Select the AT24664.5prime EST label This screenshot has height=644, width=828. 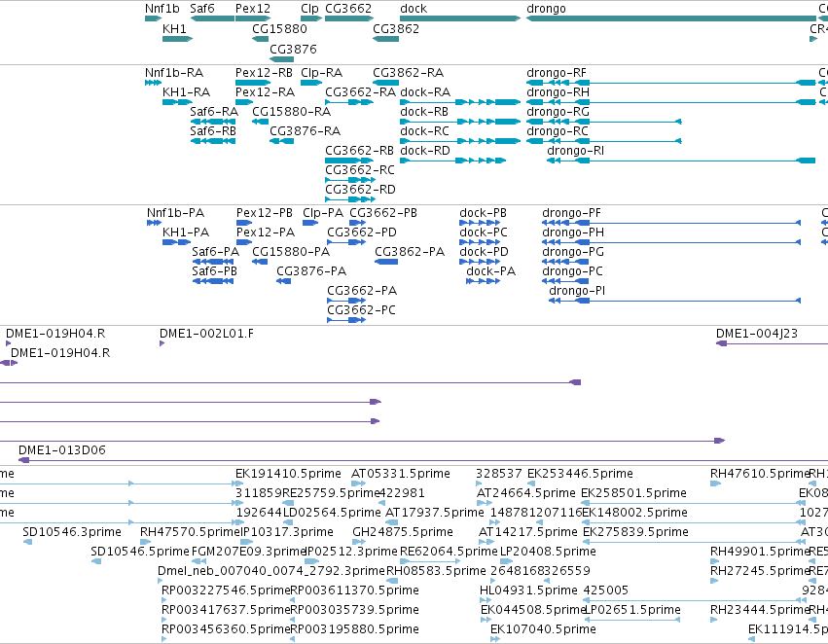tap(526, 493)
